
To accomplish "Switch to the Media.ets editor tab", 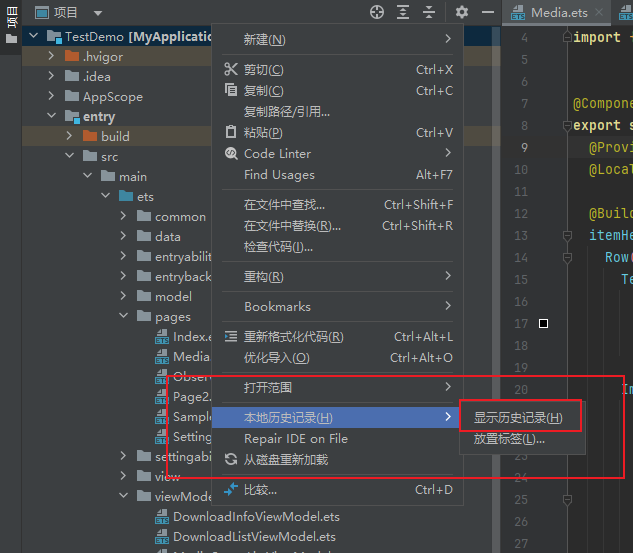I will click(x=558, y=12).
